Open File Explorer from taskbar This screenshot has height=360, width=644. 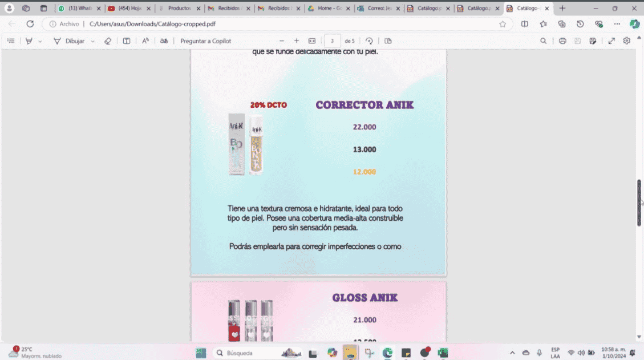[x=350, y=353]
